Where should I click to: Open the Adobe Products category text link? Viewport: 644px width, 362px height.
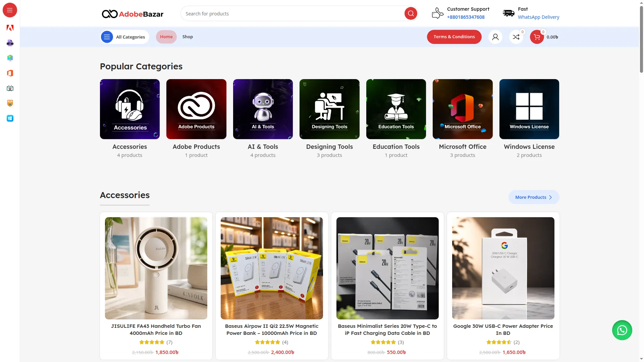196,147
